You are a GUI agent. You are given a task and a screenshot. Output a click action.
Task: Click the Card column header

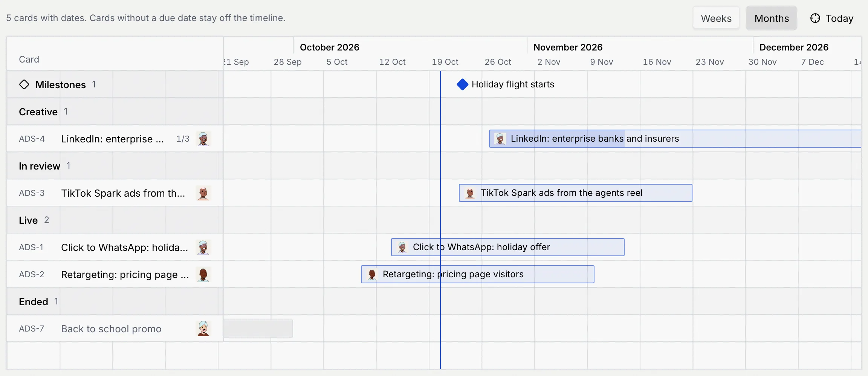[29, 60]
